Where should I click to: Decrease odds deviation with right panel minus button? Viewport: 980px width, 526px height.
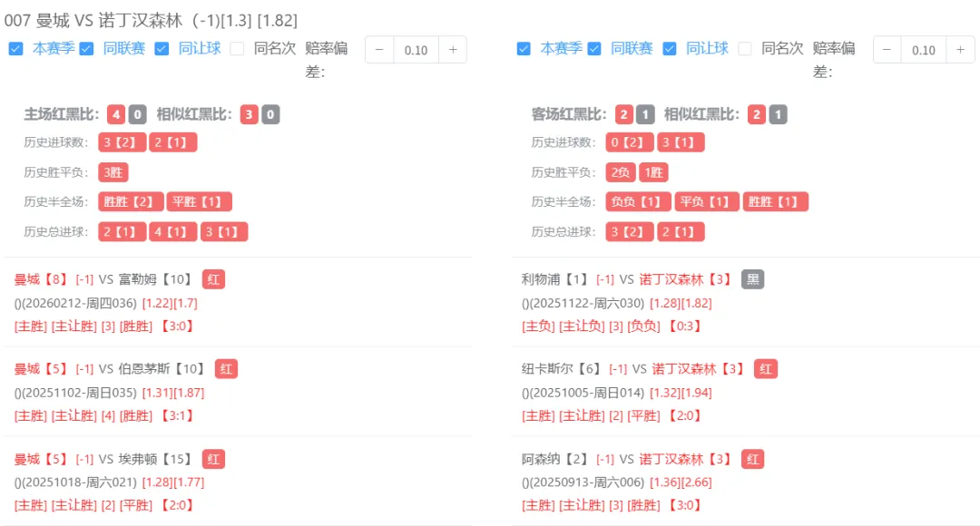[x=887, y=50]
